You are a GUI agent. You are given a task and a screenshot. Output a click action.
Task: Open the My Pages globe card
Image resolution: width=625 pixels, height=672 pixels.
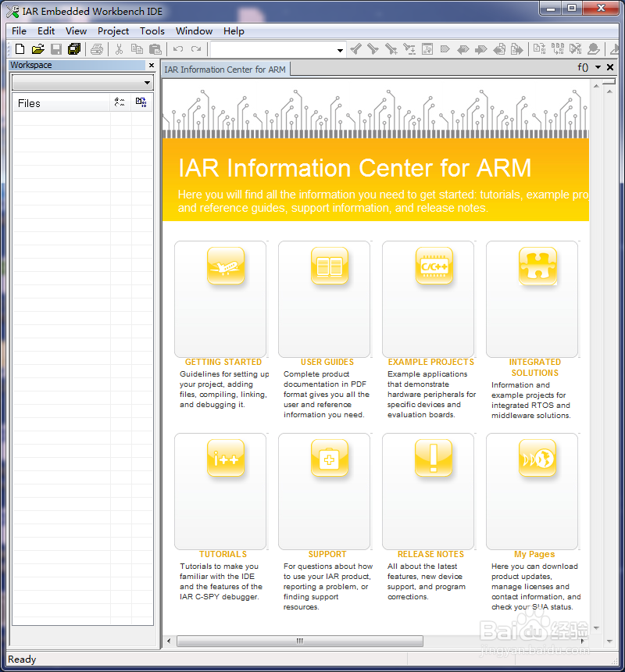click(533, 491)
